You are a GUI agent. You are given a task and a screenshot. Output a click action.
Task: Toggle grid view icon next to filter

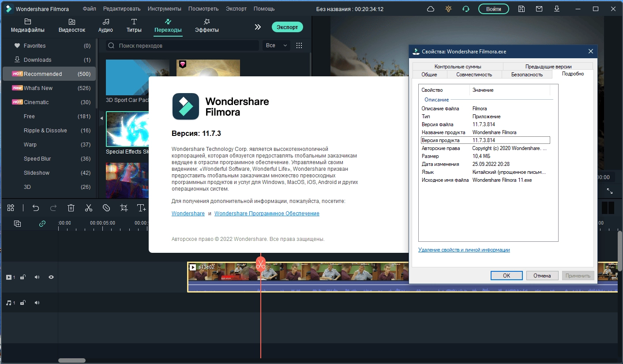(x=299, y=45)
